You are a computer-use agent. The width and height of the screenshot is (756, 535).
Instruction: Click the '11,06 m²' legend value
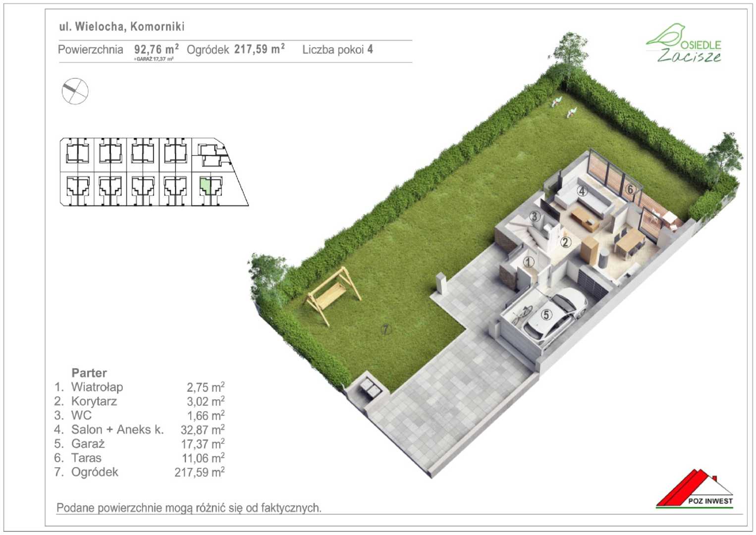(203, 458)
